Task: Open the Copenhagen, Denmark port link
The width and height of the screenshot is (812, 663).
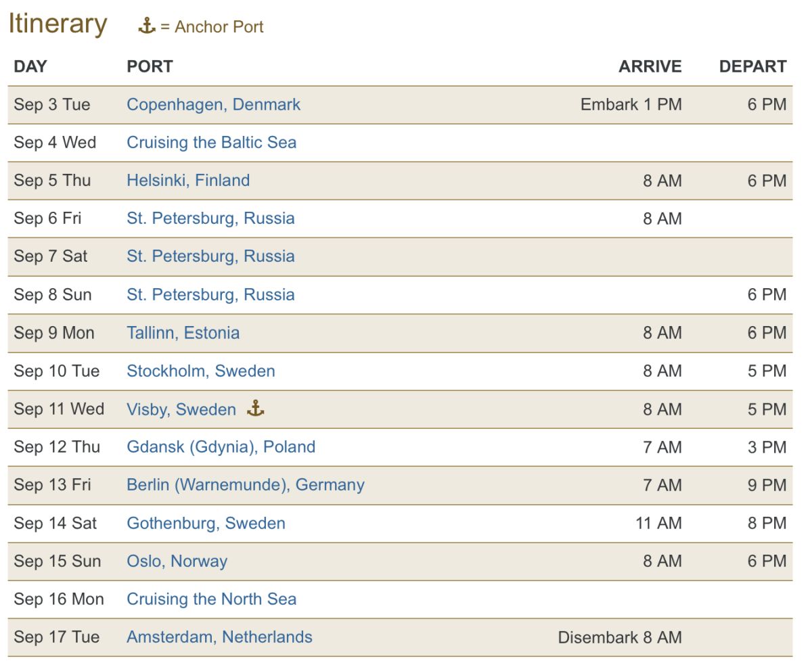Action: (213, 105)
